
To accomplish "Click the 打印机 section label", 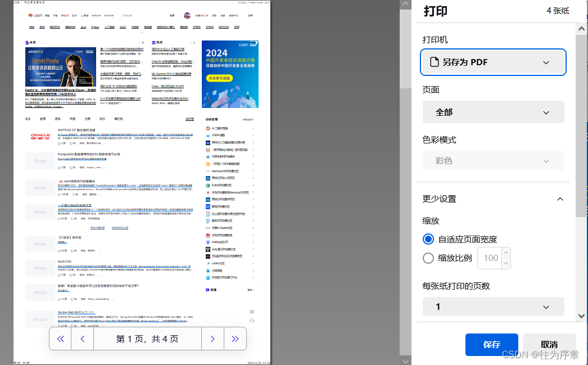I will click(x=435, y=40).
